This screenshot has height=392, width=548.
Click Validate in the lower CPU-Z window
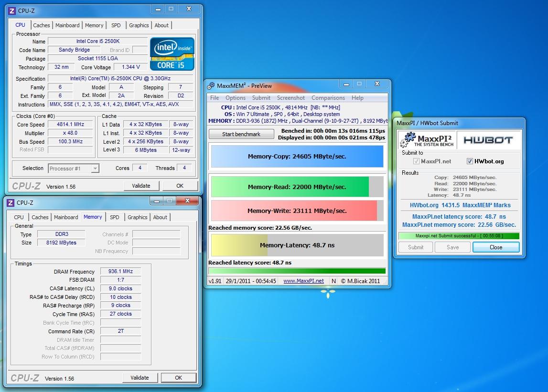[x=140, y=378]
